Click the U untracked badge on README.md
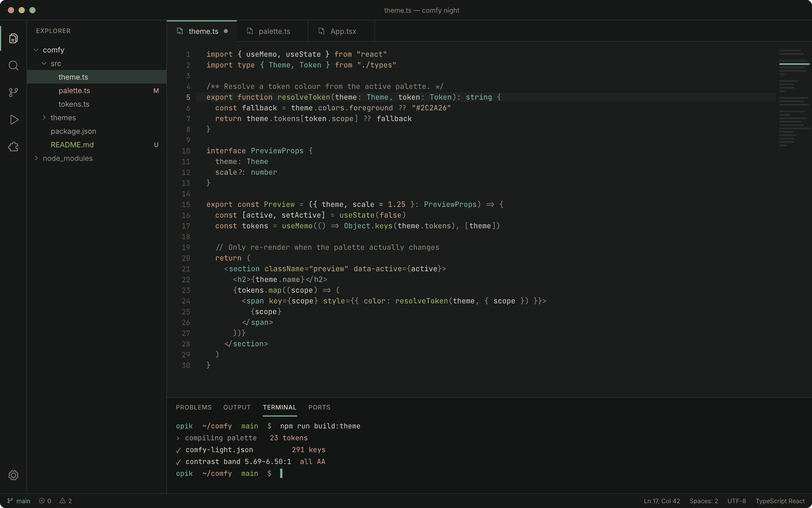This screenshot has width=812, height=508. click(x=156, y=145)
